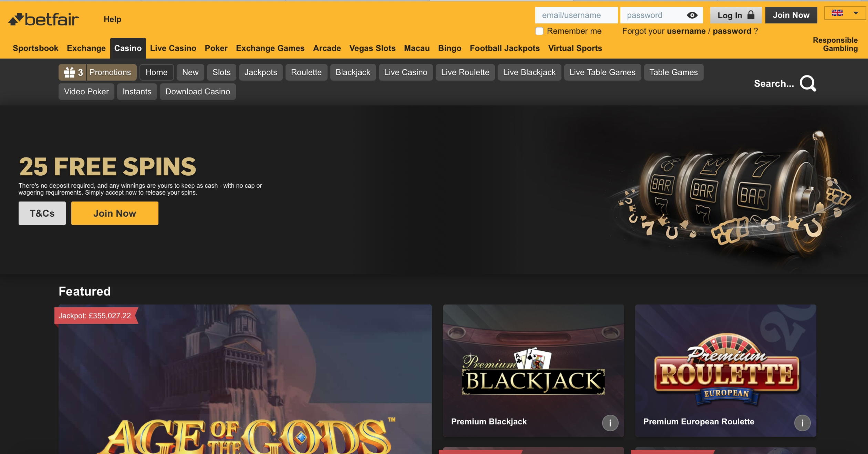Select the Casino tab
868x454 pixels.
pos(128,48)
